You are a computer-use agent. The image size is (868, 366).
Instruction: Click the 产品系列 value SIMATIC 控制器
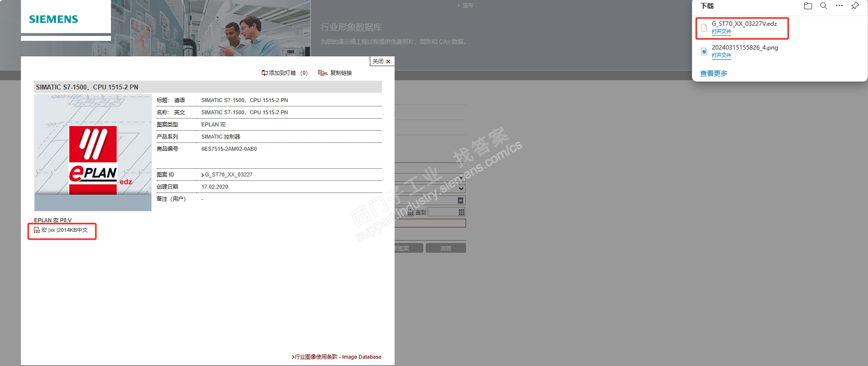pyautogui.click(x=221, y=137)
